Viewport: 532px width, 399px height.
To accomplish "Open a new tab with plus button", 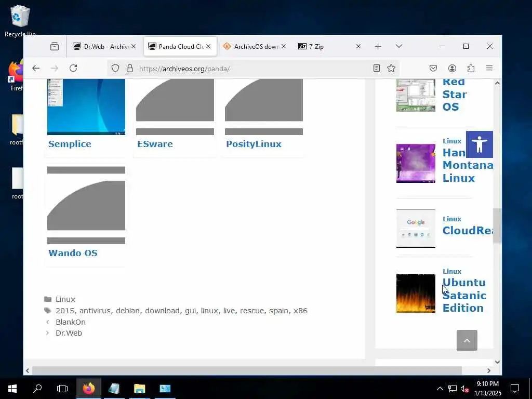I will [x=378, y=46].
